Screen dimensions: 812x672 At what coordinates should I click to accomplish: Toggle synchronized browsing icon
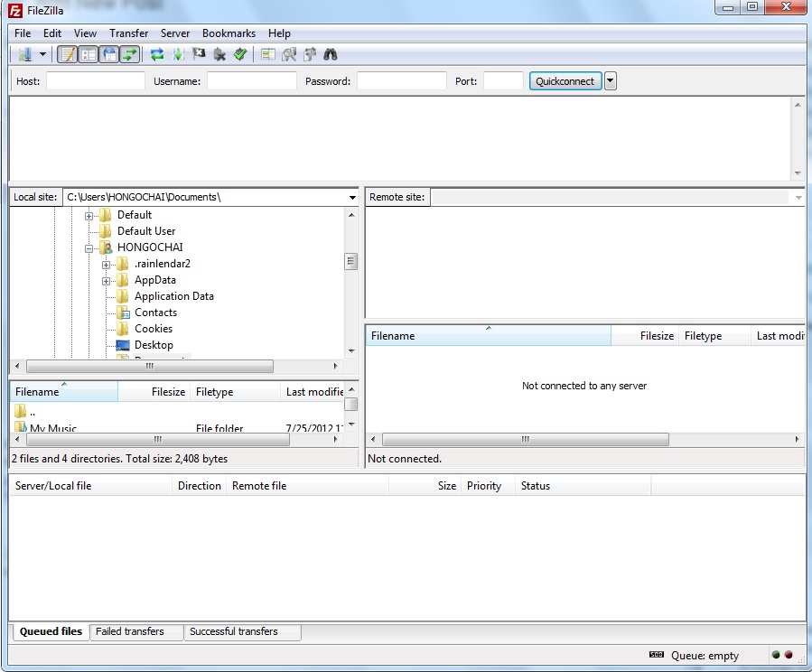310,54
